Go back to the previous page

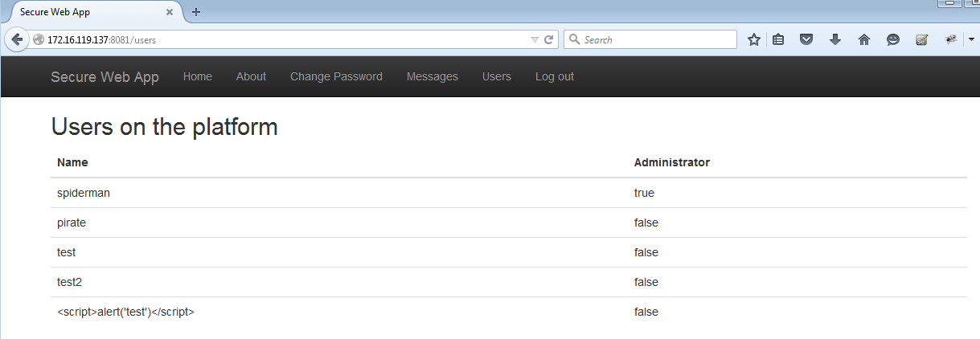tap(17, 39)
